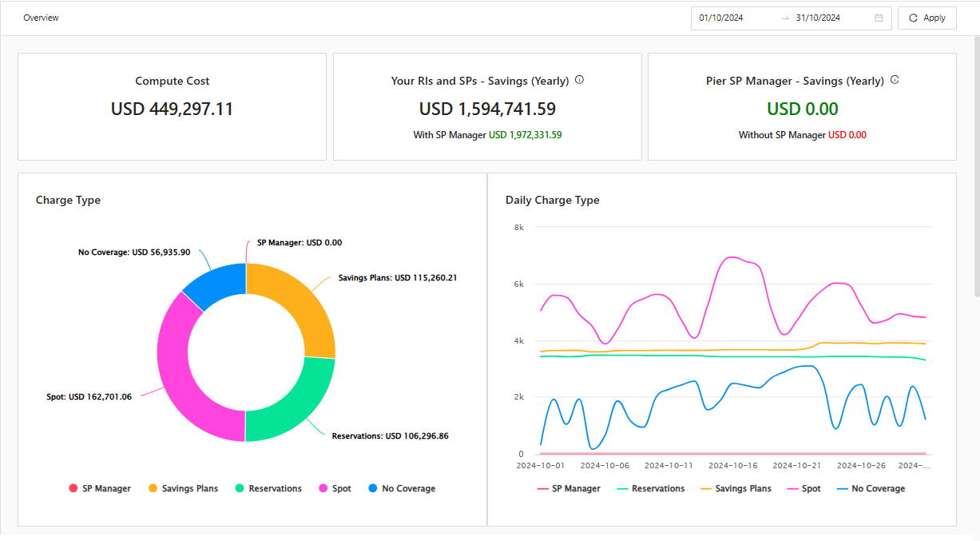Viewport: 980px width, 541px height.
Task: Click the calendar icon in date range picker
Action: point(879,18)
